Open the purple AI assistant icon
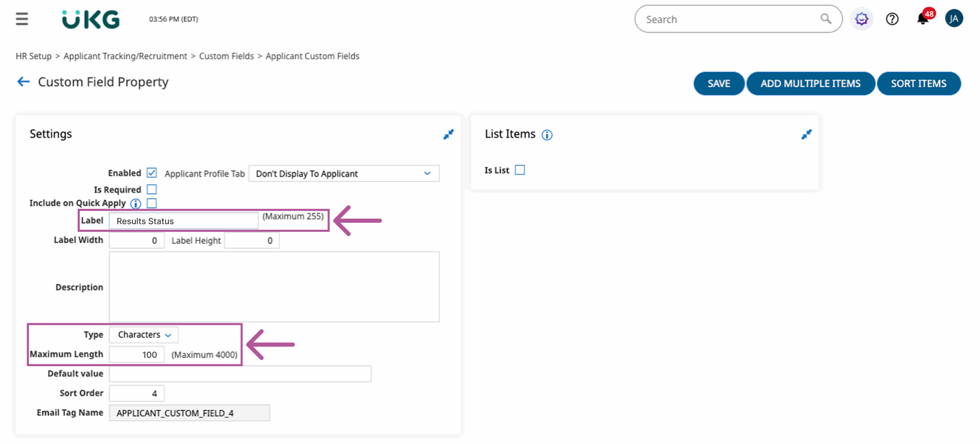980x444 pixels. coord(861,19)
